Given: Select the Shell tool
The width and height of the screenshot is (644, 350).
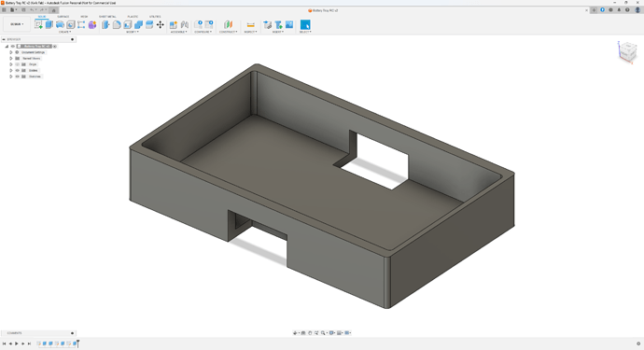Looking at the screenshot, I should (x=128, y=24).
